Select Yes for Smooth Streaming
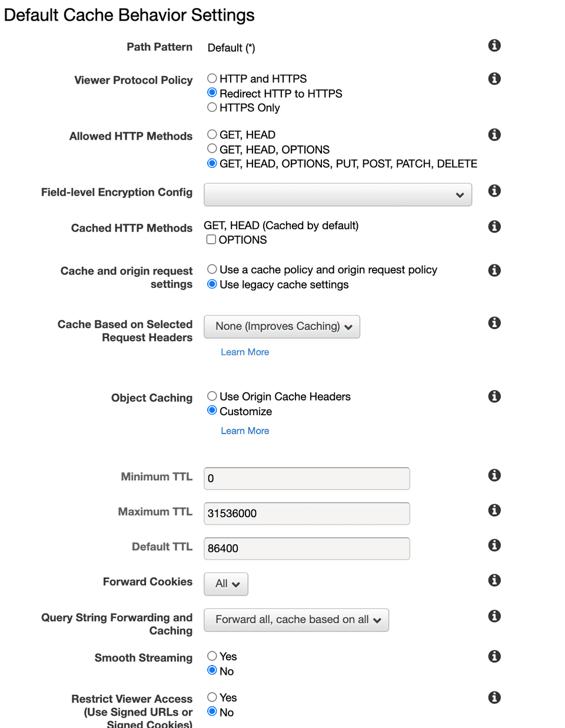The height and width of the screenshot is (728, 565). [x=212, y=656]
